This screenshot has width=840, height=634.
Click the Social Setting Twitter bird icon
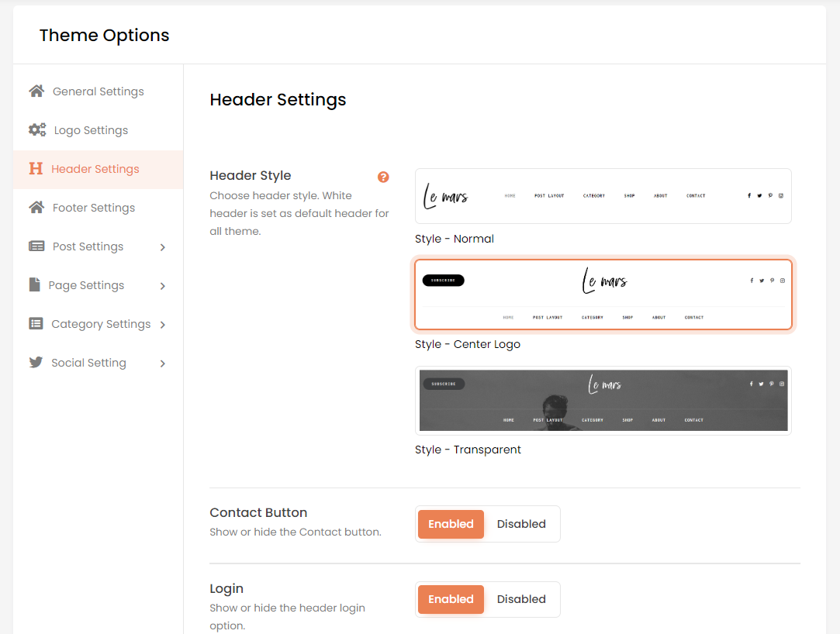point(36,363)
